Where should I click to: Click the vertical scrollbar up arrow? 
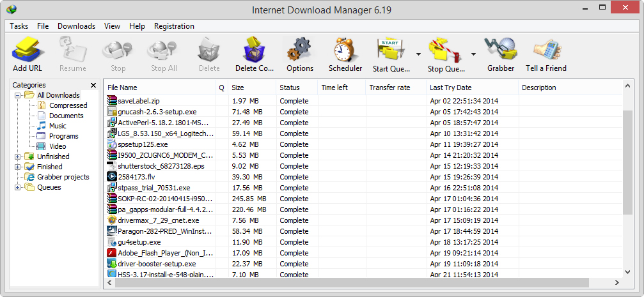tap(627, 86)
